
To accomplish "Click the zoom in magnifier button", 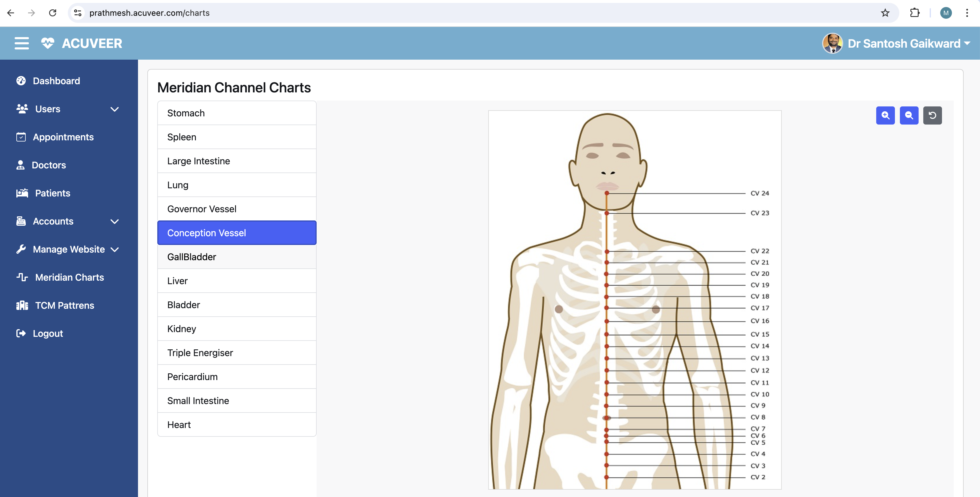I will [x=885, y=115].
